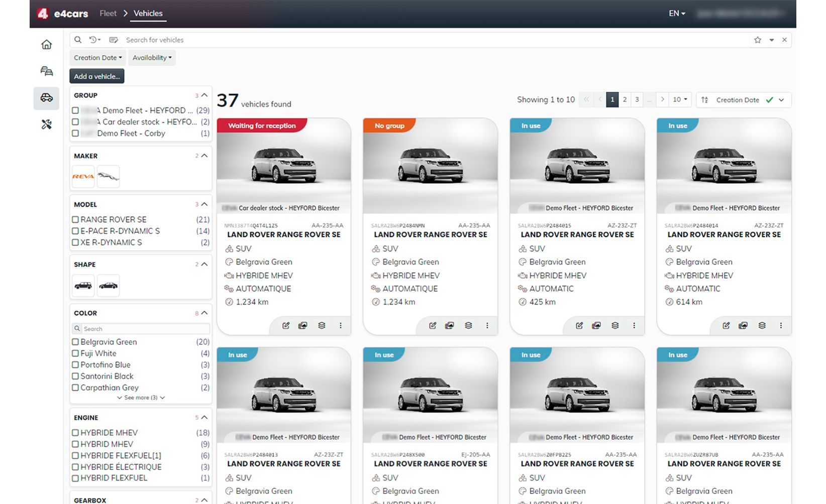Check the Car dealer stock group
This screenshot has width=826, height=504.
click(75, 122)
